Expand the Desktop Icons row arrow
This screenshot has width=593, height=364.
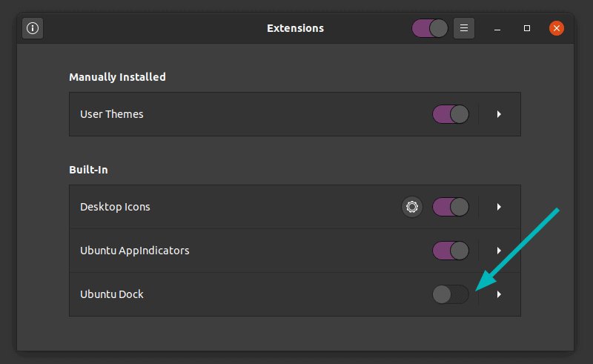[x=499, y=207]
